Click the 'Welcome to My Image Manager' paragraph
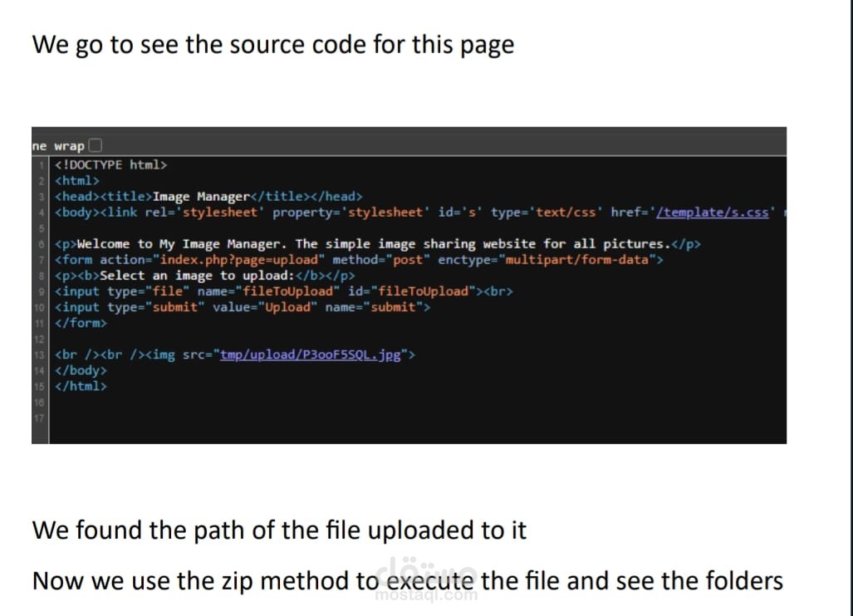Image resolution: width=853 pixels, height=616 pixels. [x=378, y=244]
